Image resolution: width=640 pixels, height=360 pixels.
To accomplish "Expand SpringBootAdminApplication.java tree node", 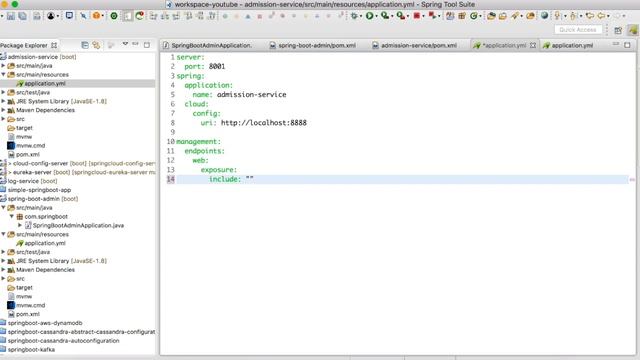I will (x=20, y=225).
